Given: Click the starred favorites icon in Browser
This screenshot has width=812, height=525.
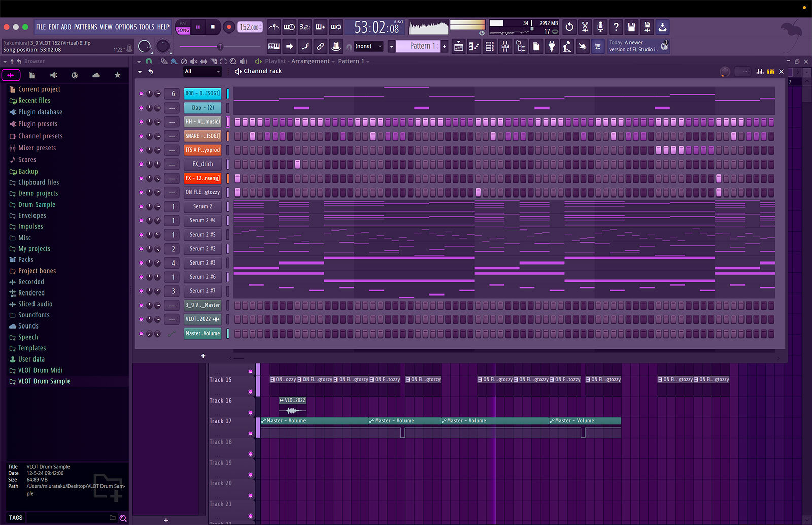Looking at the screenshot, I should (x=117, y=75).
